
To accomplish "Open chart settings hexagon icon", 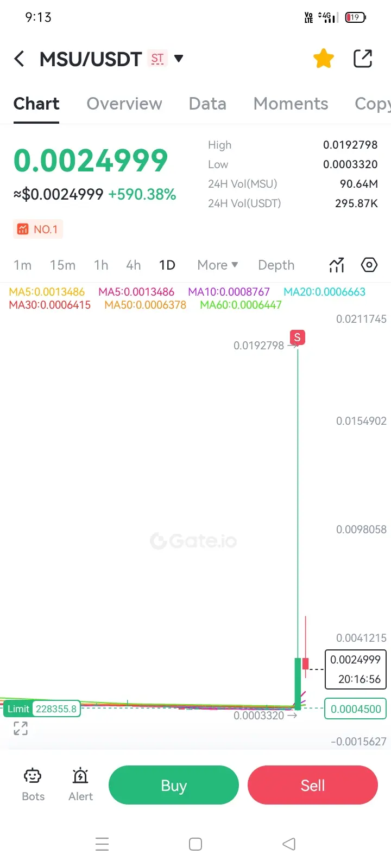I will 369,265.
